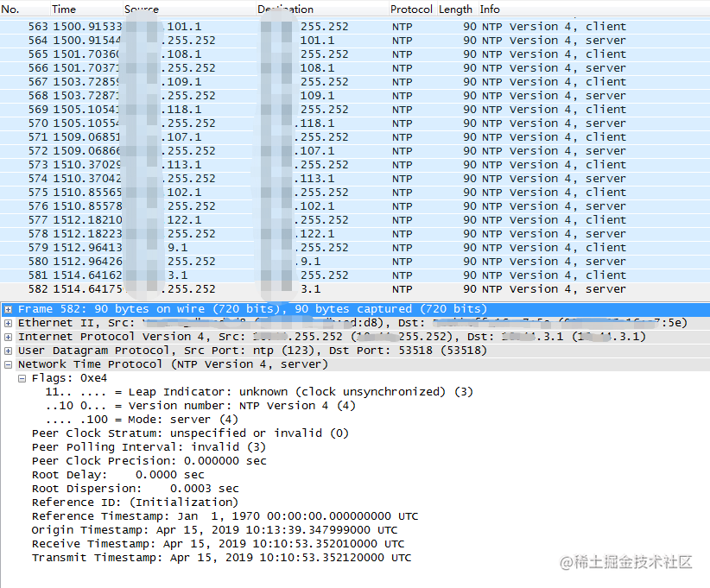Sort packets by the Protocol column

[410, 9]
